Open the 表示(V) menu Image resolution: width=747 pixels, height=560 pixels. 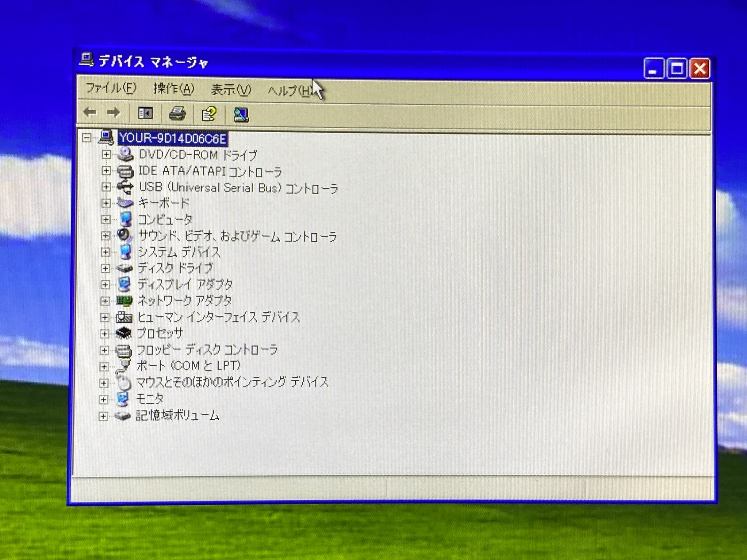click(x=231, y=90)
